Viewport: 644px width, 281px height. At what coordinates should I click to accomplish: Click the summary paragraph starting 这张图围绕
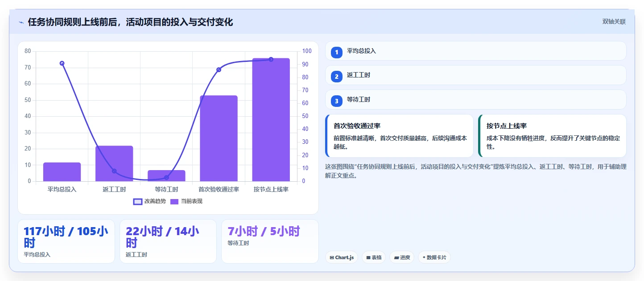coord(476,171)
